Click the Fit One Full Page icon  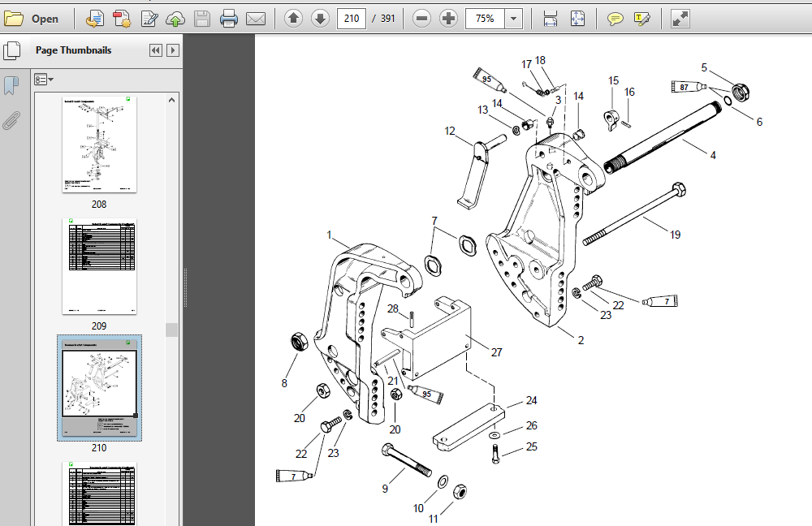577,19
